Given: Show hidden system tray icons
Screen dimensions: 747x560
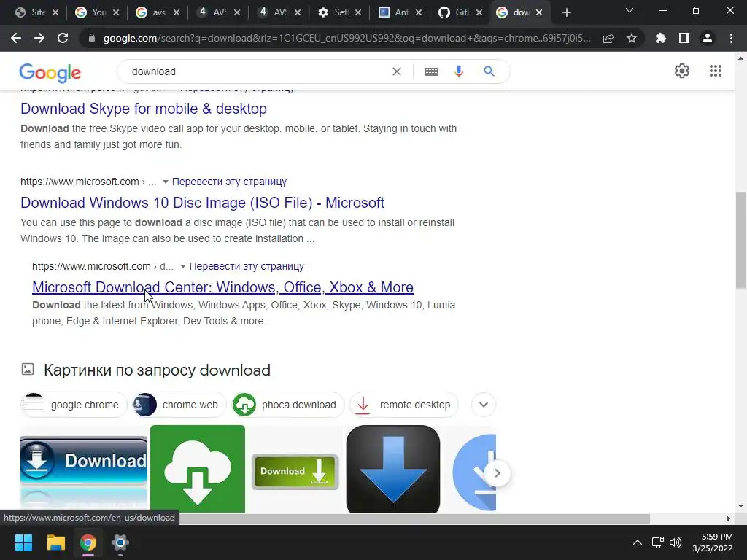Looking at the screenshot, I should click(x=637, y=542).
